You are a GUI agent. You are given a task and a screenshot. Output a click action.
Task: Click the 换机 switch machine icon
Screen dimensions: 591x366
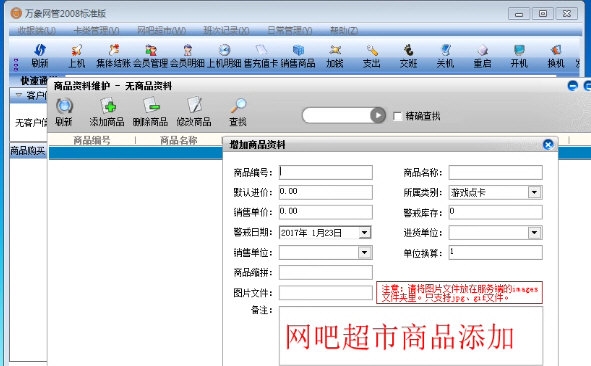pos(556,50)
